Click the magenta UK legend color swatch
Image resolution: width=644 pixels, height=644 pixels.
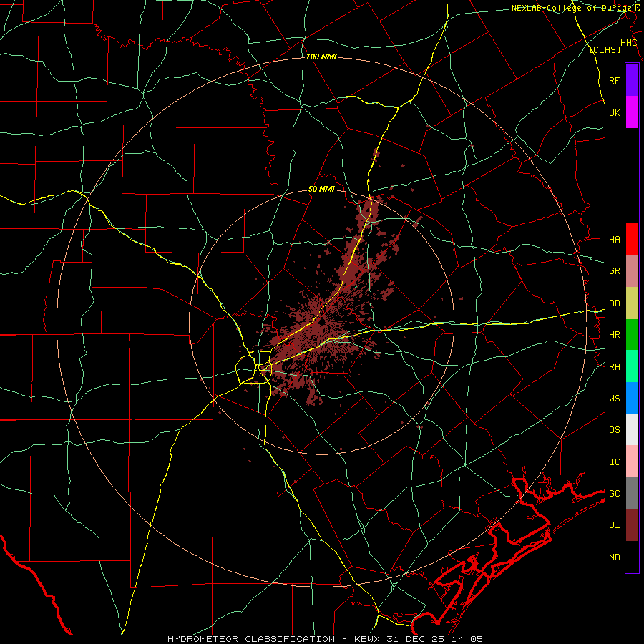pyautogui.click(x=632, y=112)
